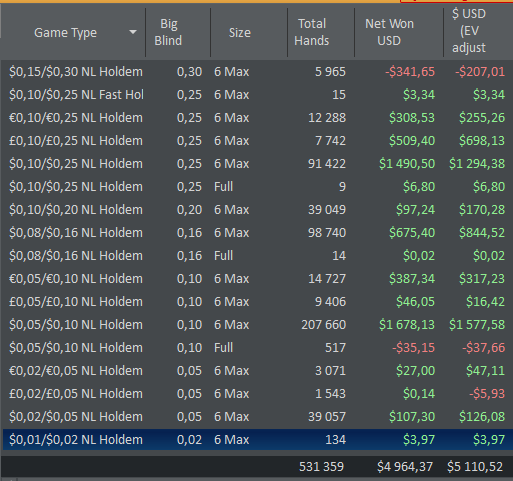Viewport: 513px width, 481px height.
Task: Click the $97,24 net won value
Action: (415, 210)
